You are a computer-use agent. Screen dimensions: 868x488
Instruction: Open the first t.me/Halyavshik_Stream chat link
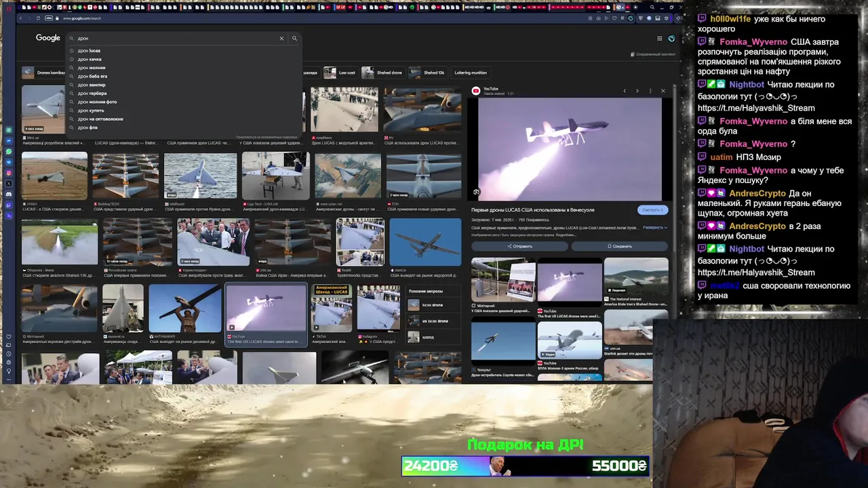point(756,108)
